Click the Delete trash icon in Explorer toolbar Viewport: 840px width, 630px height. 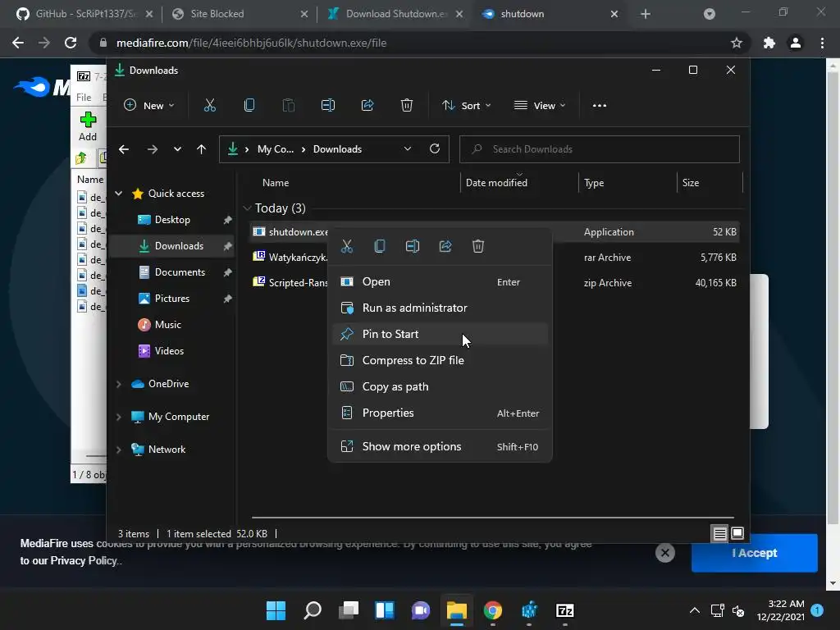tap(407, 106)
